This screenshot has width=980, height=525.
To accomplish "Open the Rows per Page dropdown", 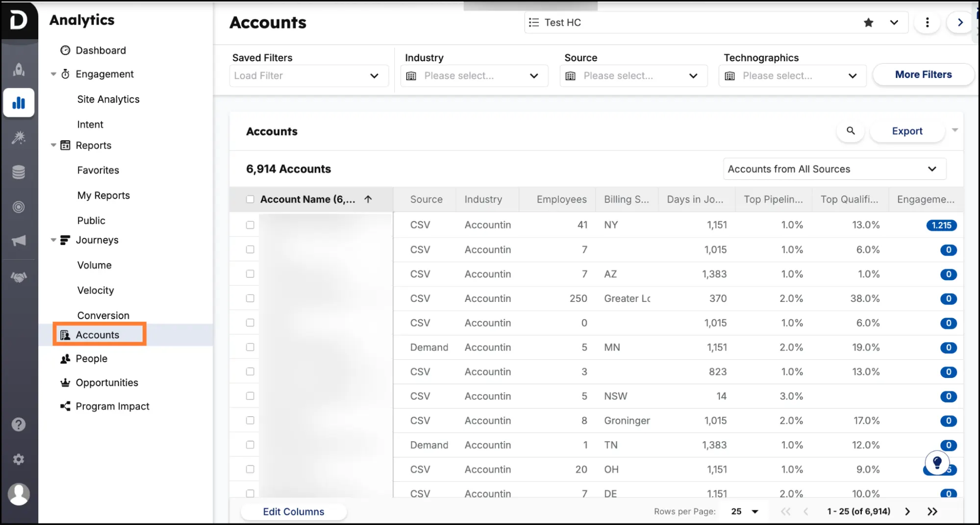I will [x=743, y=511].
